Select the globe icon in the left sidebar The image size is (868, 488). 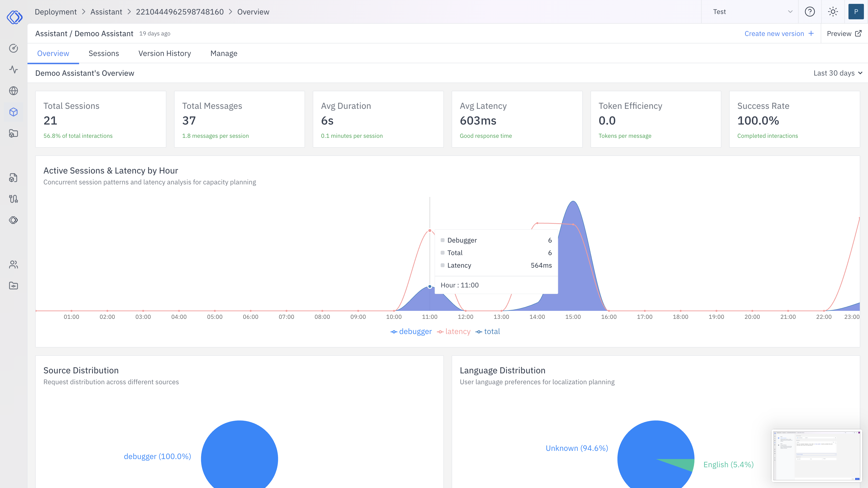pos(14,90)
